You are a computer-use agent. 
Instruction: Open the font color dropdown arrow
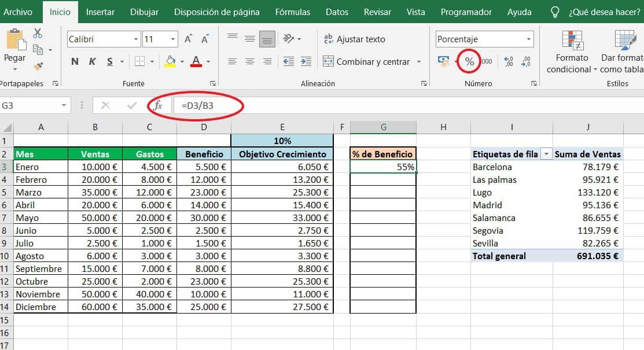pyautogui.click(x=208, y=62)
